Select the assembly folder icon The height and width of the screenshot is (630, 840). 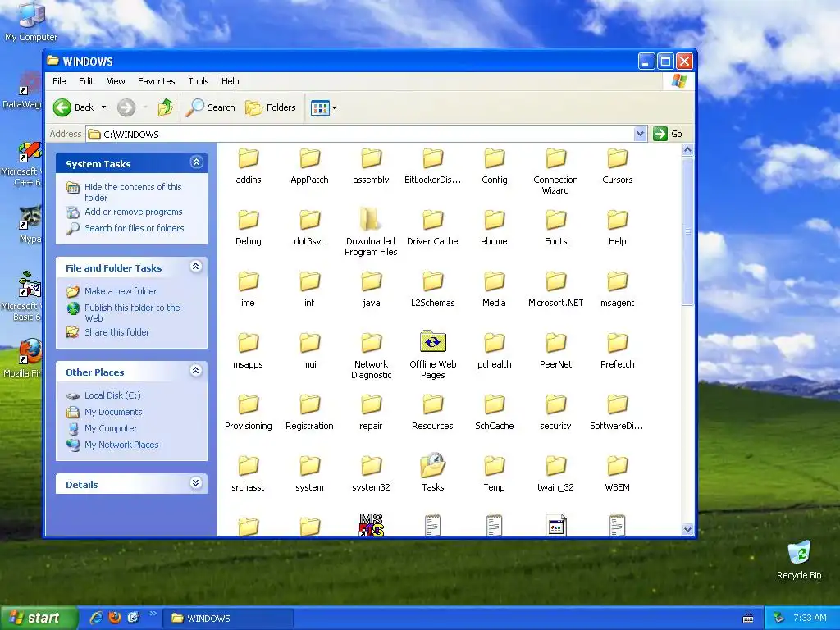tap(372, 158)
